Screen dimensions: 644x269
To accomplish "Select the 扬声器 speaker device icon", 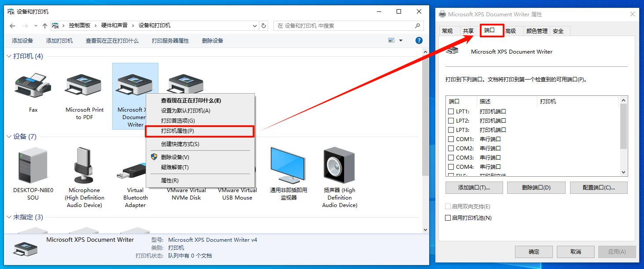I will (339, 166).
